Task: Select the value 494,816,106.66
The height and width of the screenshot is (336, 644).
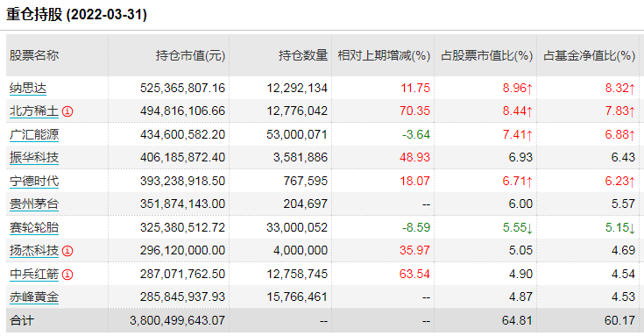Action: (183, 111)
